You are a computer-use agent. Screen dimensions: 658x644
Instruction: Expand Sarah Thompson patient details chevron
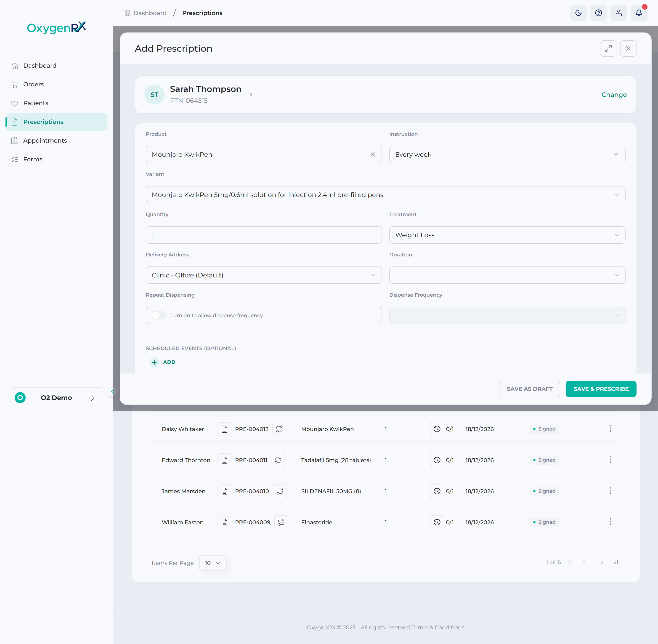251,95
